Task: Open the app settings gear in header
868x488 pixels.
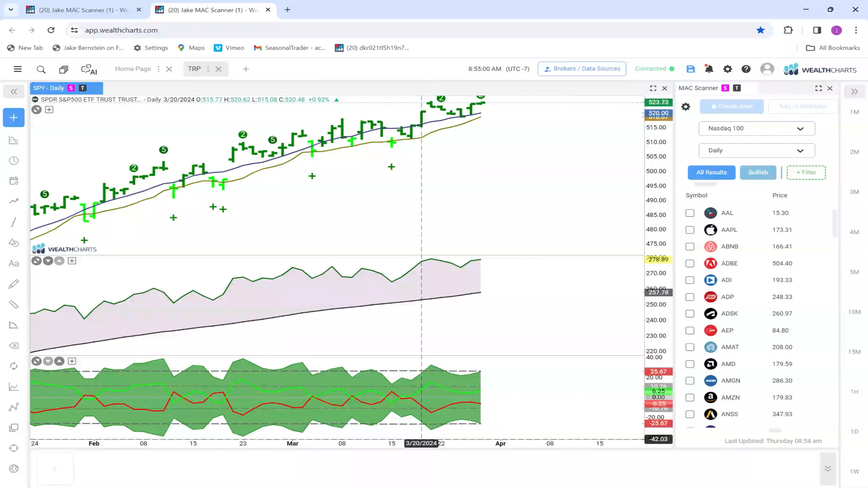Action: (x=727, y=69)
